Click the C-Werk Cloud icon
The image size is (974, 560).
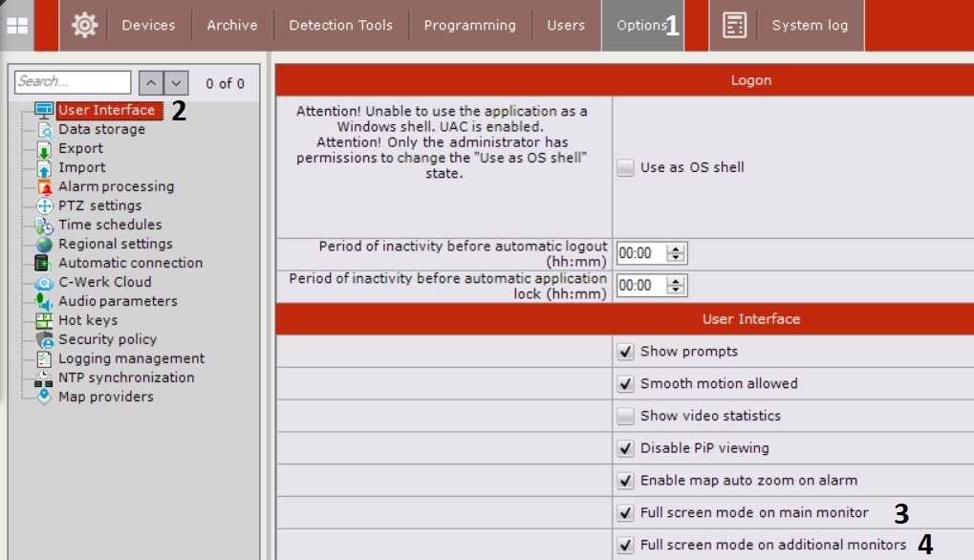click(x=44, y=283)
